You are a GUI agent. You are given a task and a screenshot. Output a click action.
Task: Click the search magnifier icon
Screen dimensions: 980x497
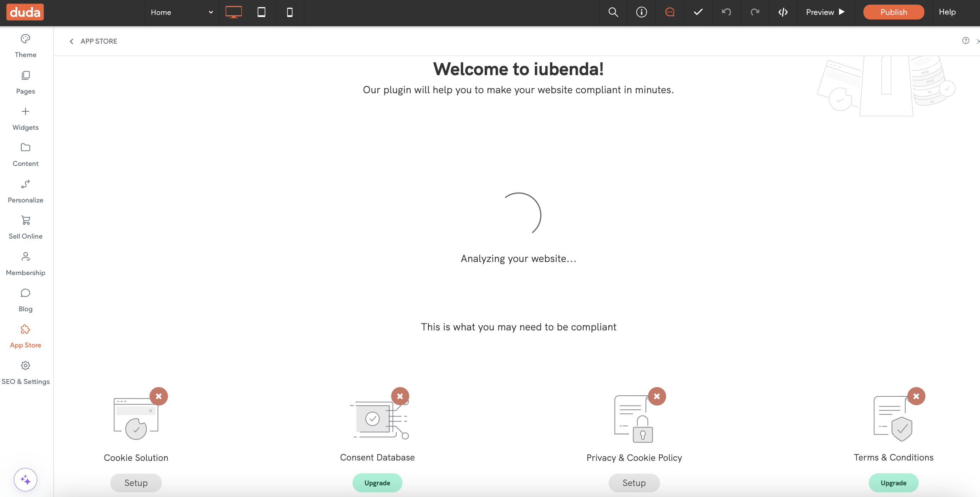click(613, 12)
